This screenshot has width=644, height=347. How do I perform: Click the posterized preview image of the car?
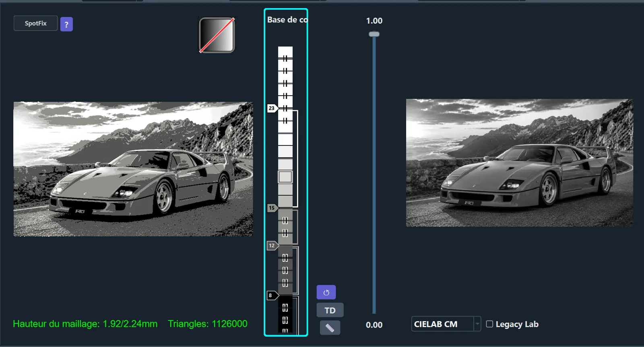pos(133,169)
